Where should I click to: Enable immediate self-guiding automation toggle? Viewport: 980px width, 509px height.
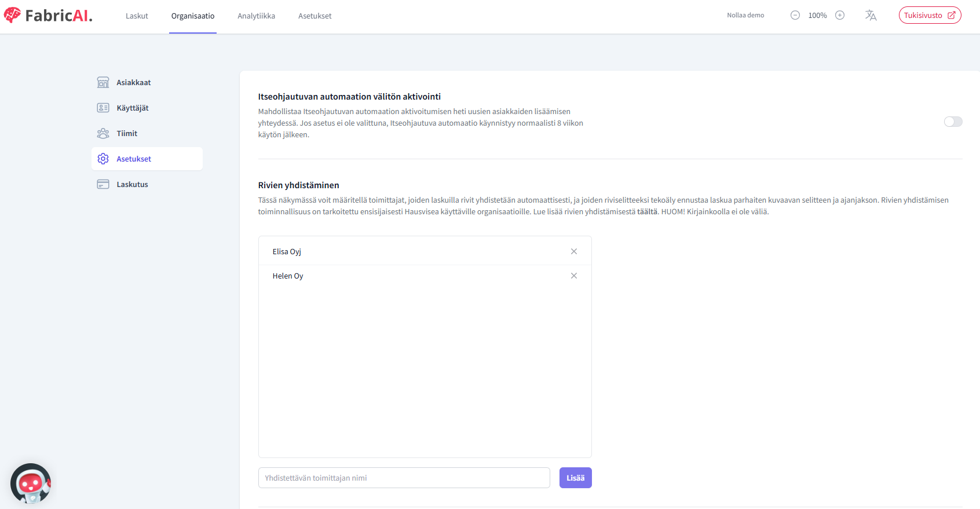[x=953, y=122]
